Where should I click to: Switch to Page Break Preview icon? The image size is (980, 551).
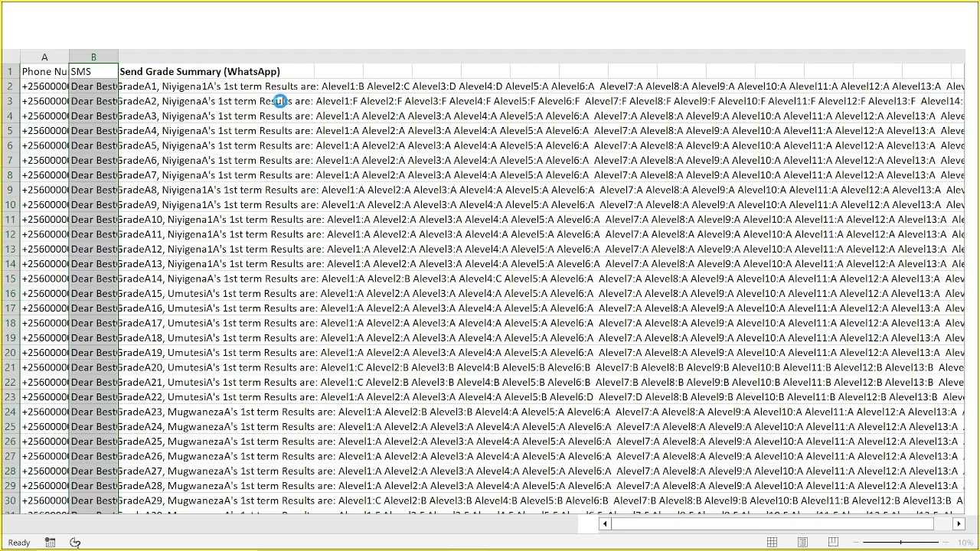click(x=833, y=543)
